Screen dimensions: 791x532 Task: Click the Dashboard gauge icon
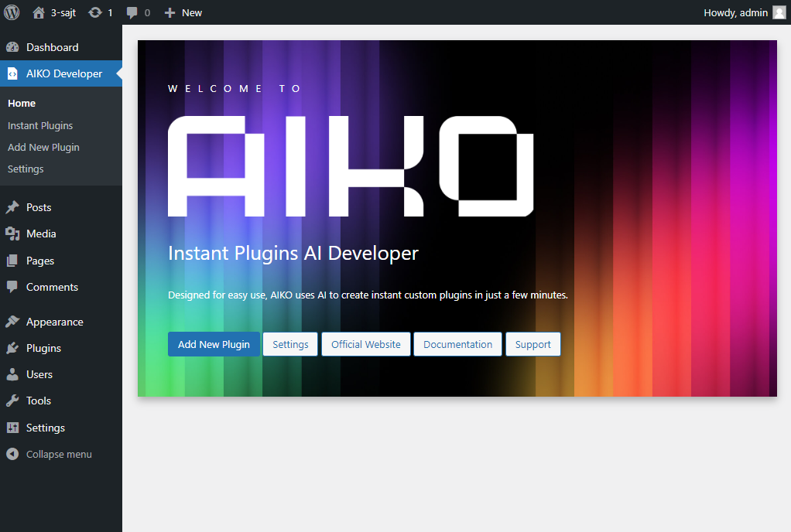tap(12, 47)
